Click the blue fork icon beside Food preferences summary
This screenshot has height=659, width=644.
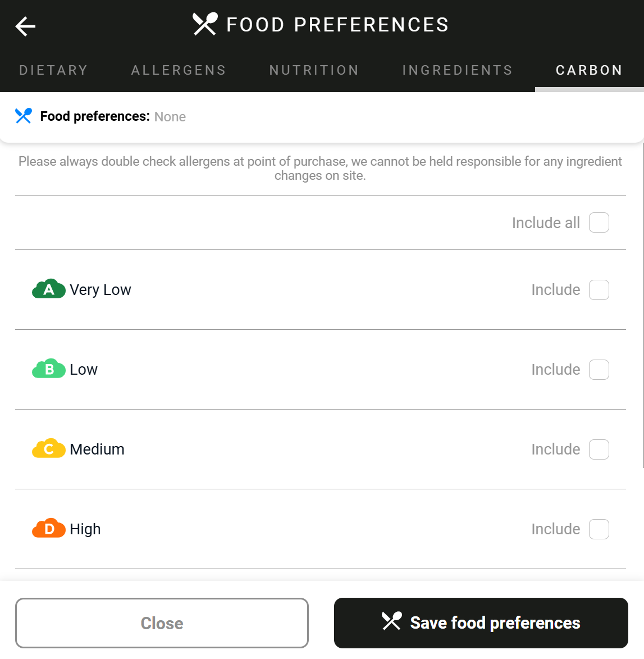[23, 116]
